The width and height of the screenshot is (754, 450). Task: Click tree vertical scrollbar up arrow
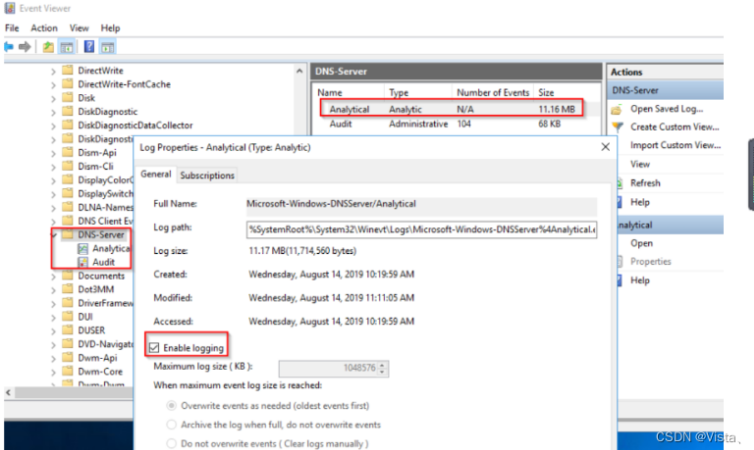pyautogui.click(x=300, y=71)
